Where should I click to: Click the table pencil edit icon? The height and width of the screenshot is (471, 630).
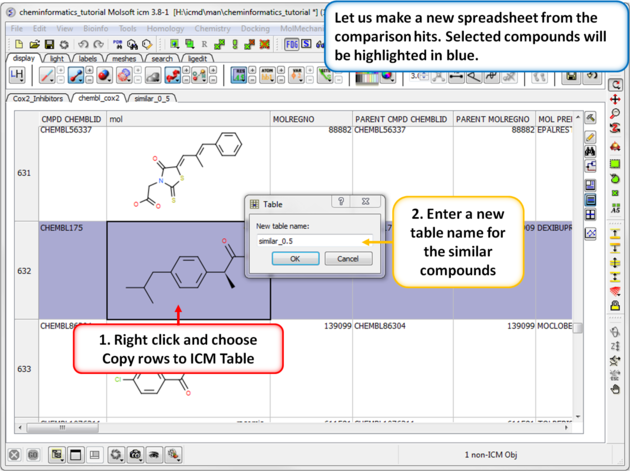tap(590, 137)
